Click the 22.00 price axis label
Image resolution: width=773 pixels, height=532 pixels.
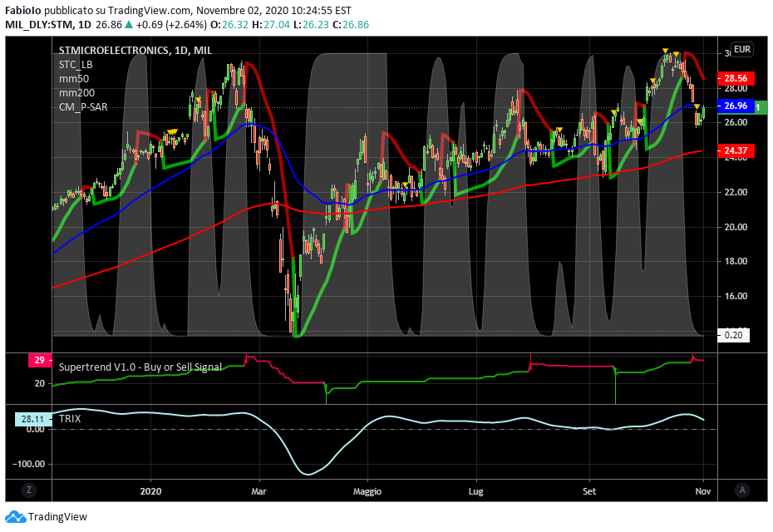click(x=736, y=192)
